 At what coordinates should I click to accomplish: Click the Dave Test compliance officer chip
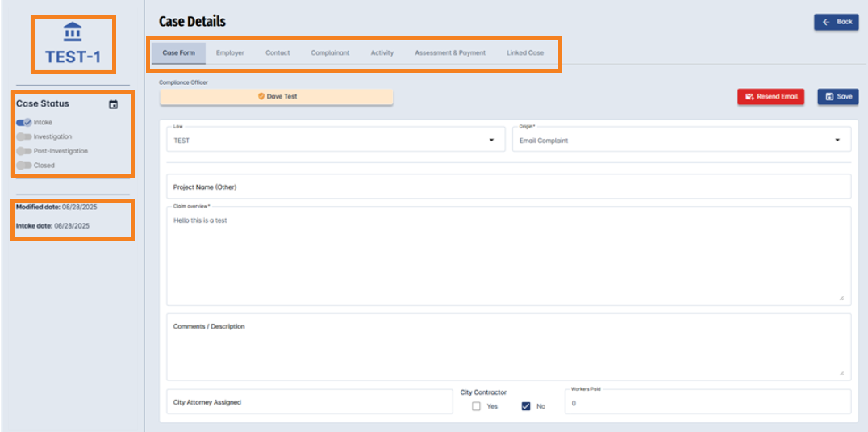pos(276,96)
